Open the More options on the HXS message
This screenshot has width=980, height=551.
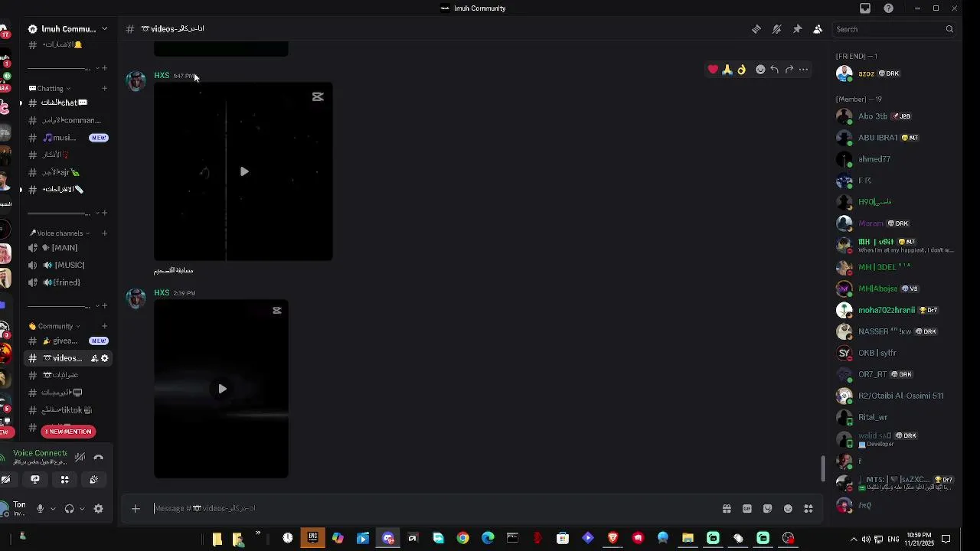click(803, 70)
